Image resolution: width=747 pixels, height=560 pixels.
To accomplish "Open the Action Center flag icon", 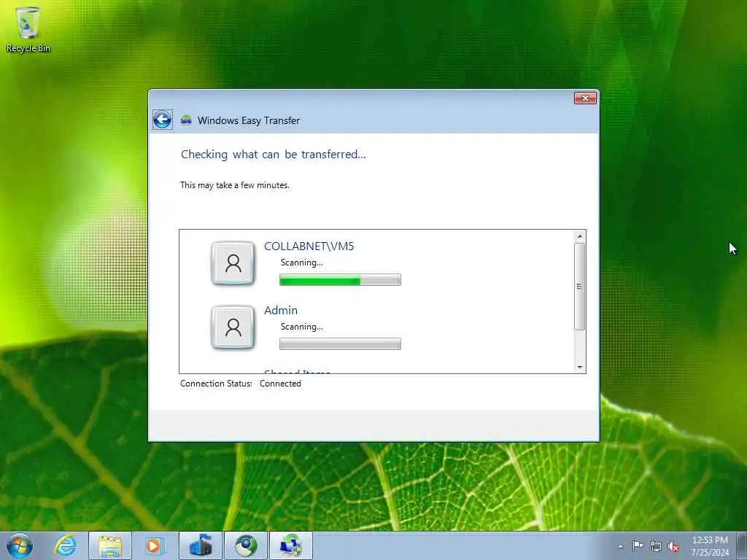I will click(638, 546).
